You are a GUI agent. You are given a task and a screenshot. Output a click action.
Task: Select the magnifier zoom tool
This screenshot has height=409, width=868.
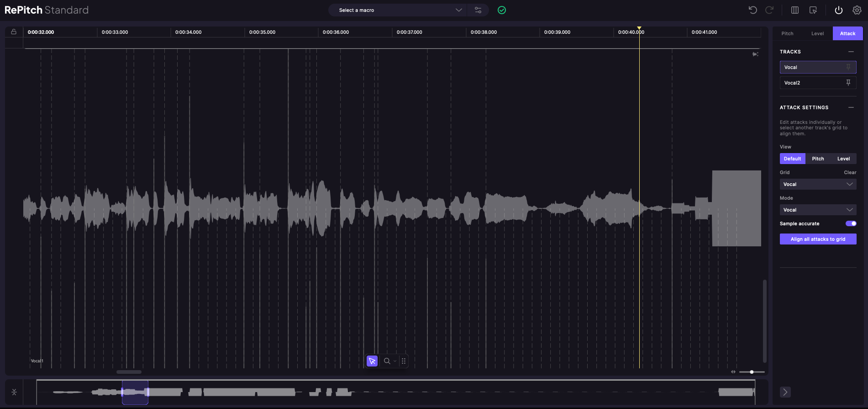[387, 361]
